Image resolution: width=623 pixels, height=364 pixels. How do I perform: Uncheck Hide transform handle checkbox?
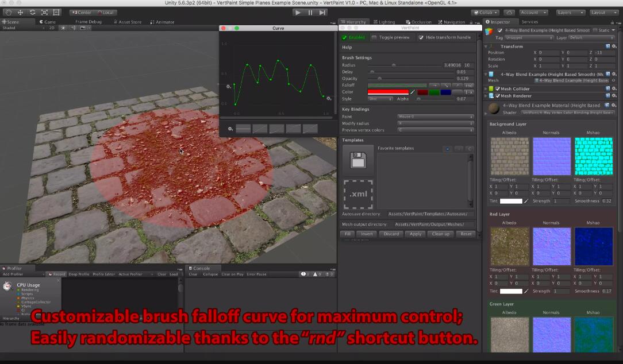pyautogui.click(x=421, y=37)
